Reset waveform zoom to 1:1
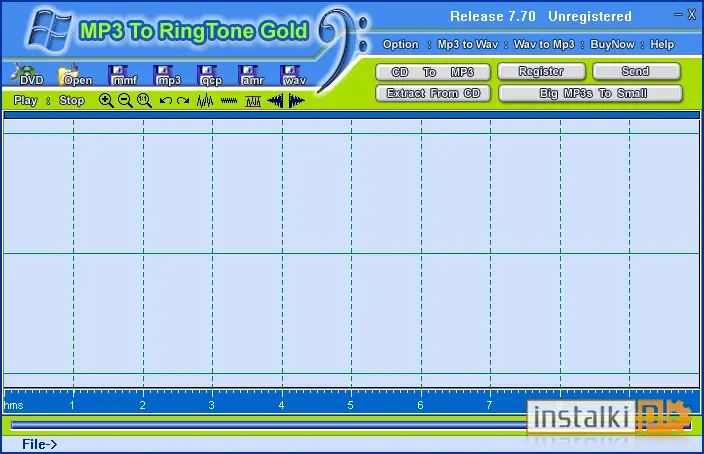The width and height of the screenshot is (704, 454). pyautogui.click(x=144, y=101)
